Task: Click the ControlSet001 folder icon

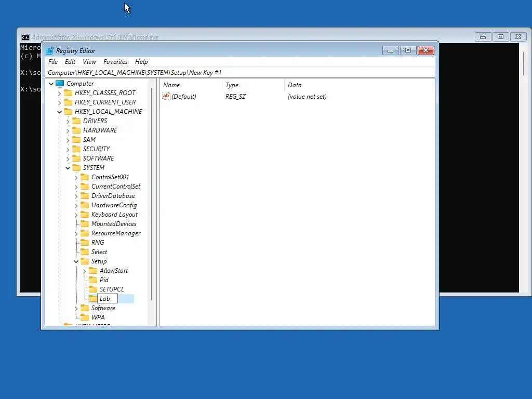Action: 85,177
